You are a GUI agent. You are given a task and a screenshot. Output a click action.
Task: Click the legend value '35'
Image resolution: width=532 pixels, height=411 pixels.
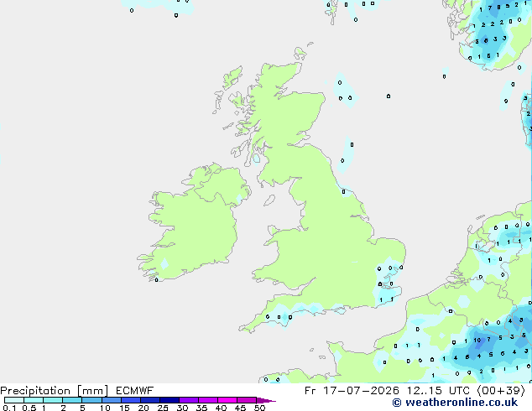(201, 408)
